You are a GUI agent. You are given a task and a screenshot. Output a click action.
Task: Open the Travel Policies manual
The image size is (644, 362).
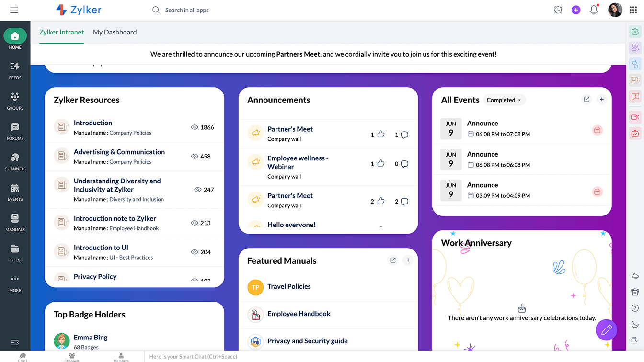(x=289, y=286)
